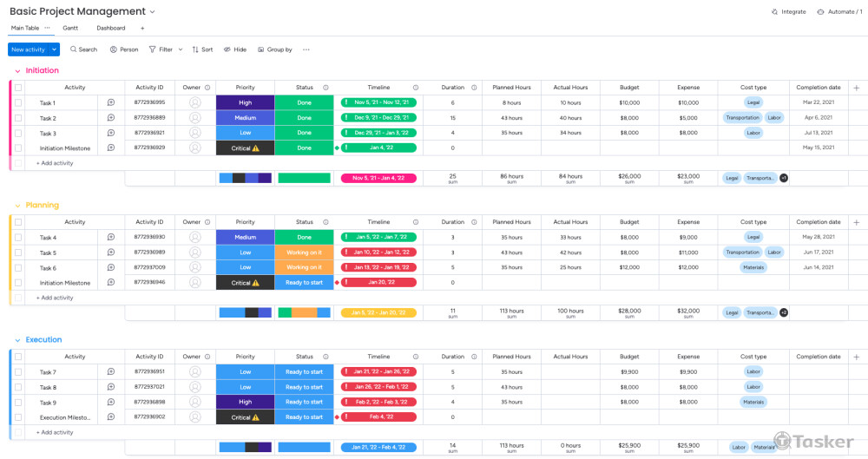Select the checkbox for Task 5
The image size is (868, 459).
click(18, 252)
